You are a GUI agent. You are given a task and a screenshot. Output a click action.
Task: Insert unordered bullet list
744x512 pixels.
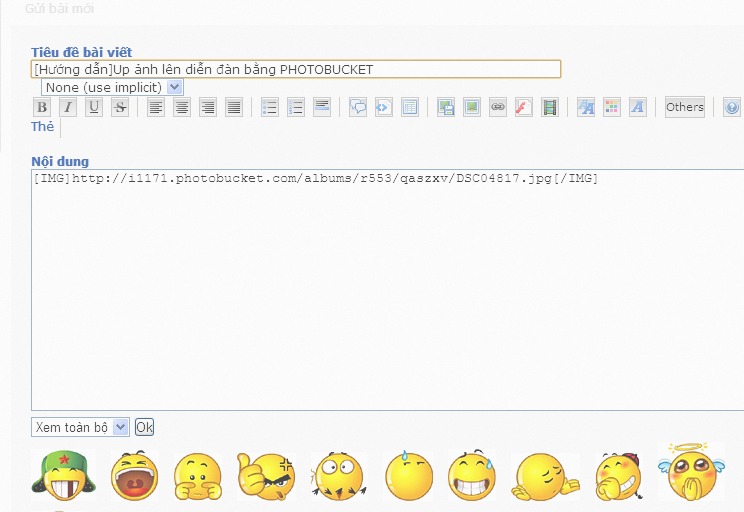pos(270,108)
